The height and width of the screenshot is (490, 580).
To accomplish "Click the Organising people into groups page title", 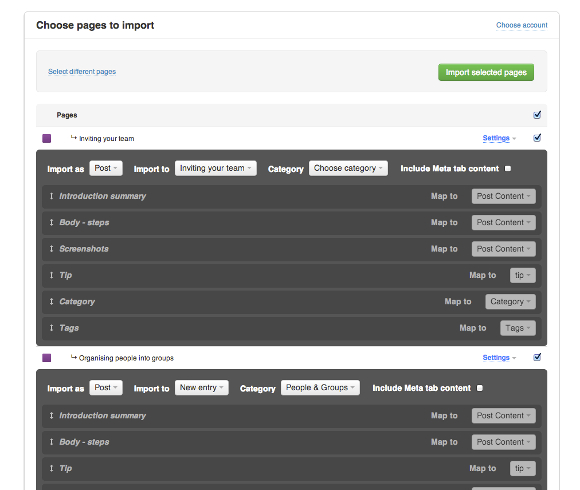I will (126, 358).
